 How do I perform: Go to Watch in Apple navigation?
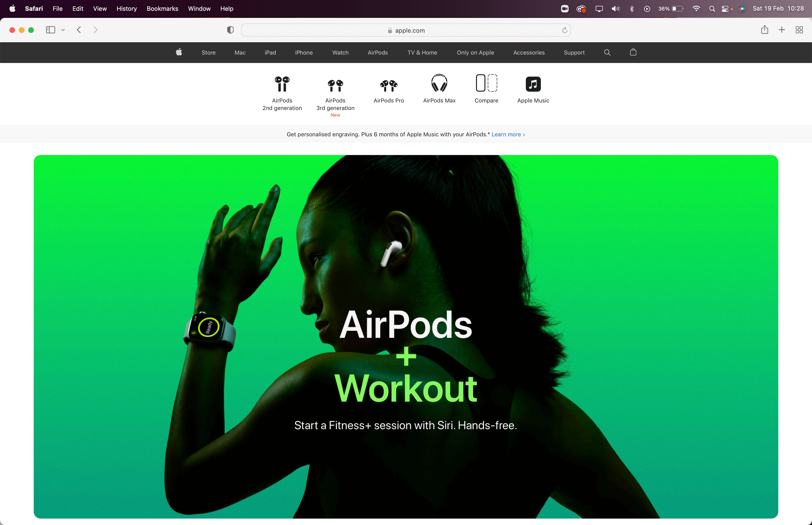(x=340, y=52)
